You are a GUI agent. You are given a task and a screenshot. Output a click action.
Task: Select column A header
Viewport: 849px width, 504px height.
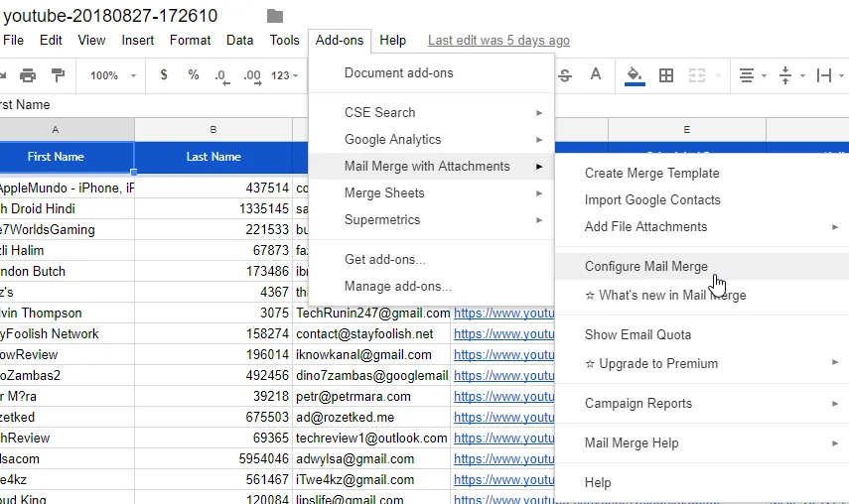coord(67,130)
